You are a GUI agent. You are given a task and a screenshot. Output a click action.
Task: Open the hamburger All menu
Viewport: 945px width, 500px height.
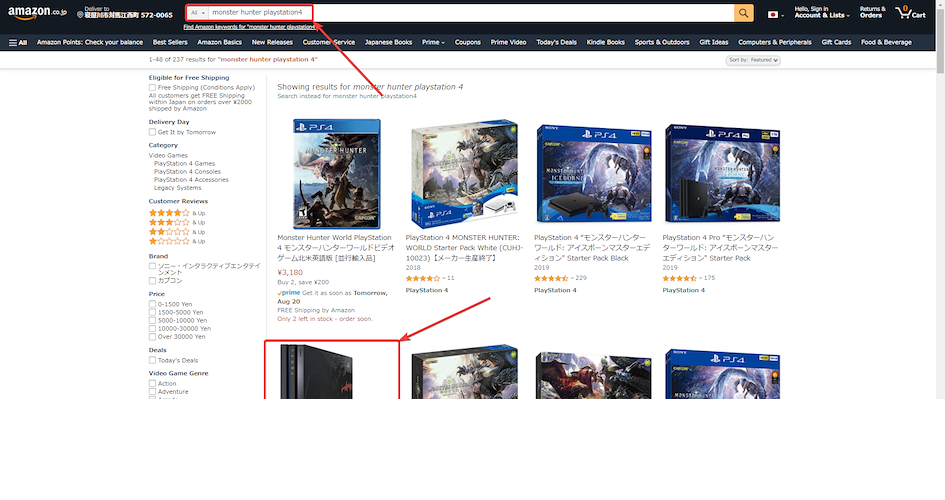18,43
